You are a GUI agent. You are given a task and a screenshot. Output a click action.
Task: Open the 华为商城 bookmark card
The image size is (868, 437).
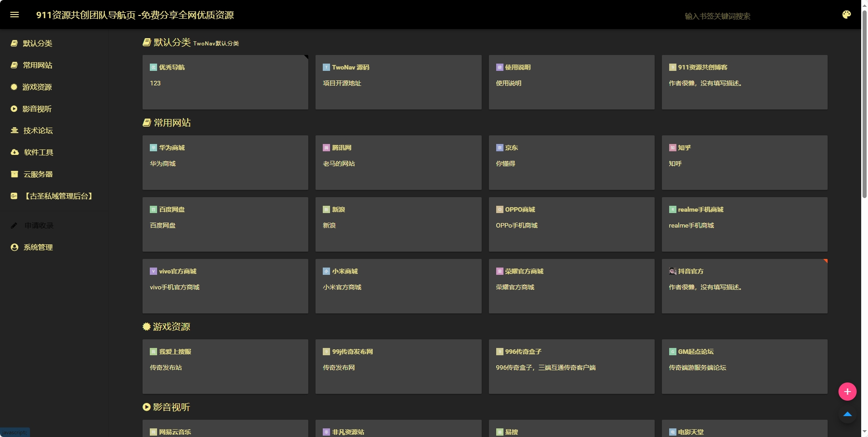click(225, 163)
